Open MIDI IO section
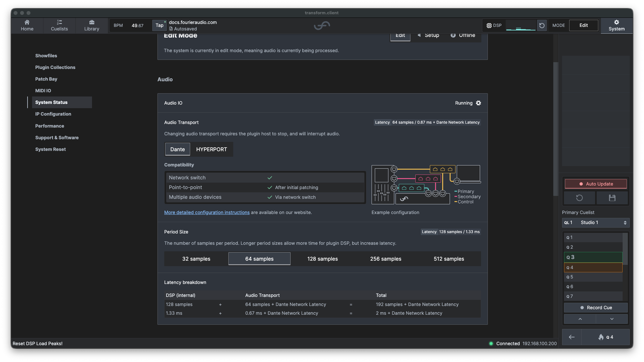644x362 pixels. click(x=43, y=91)
